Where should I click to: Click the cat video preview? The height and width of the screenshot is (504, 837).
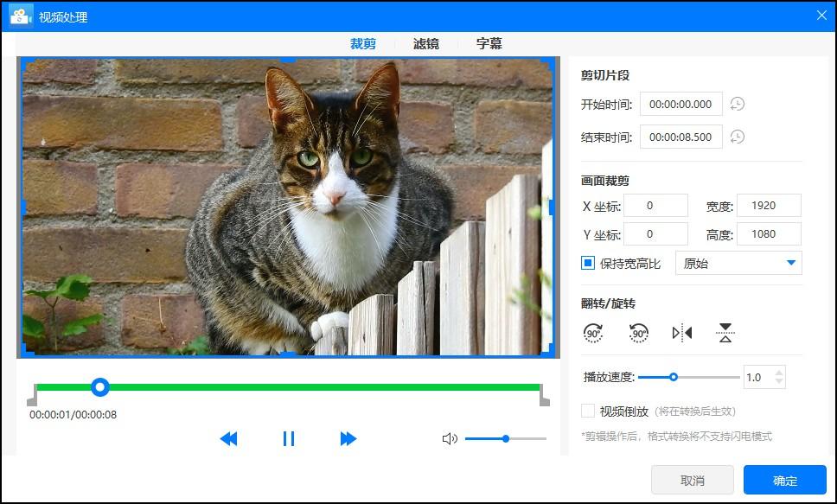coord(288,207)
